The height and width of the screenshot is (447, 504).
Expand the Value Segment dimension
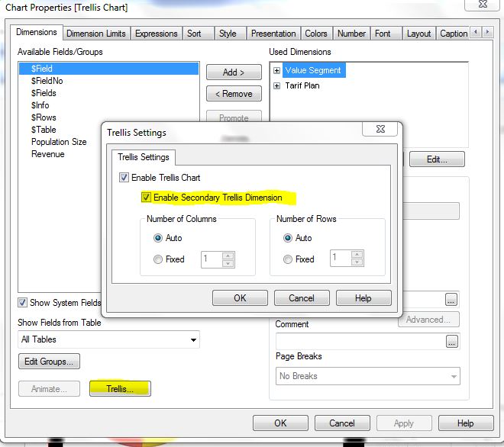coord(276,70)
